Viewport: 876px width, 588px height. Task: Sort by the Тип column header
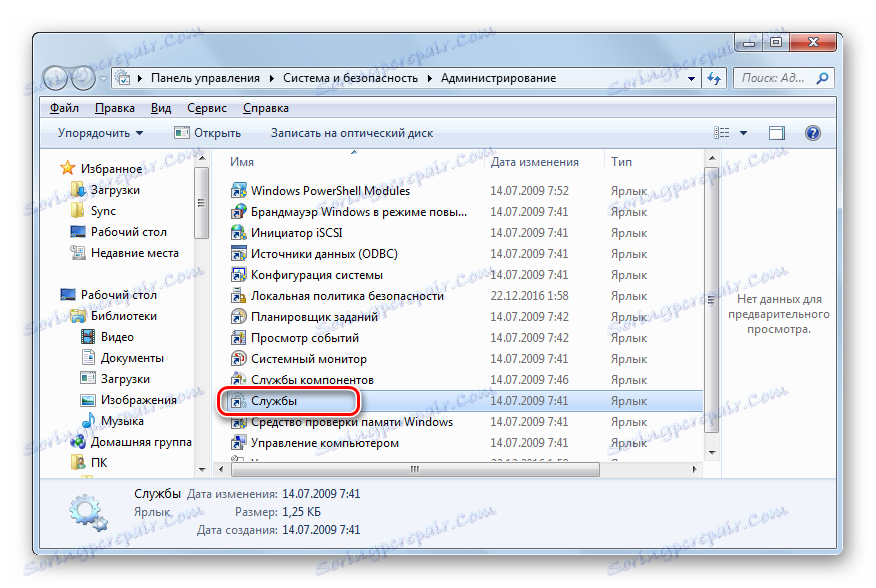click(621, 162)
